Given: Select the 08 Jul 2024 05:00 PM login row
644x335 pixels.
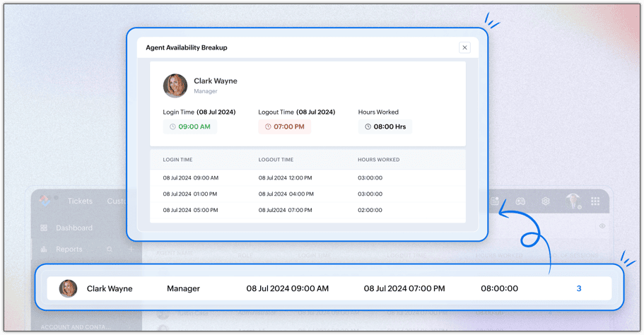Looking at the screenshot, I should point(308,210).
